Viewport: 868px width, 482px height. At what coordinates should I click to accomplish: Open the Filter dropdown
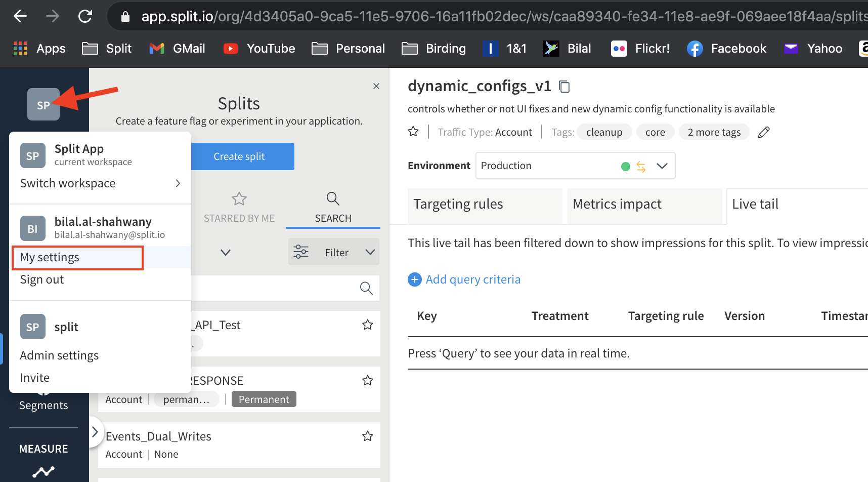tap(334, 252)
